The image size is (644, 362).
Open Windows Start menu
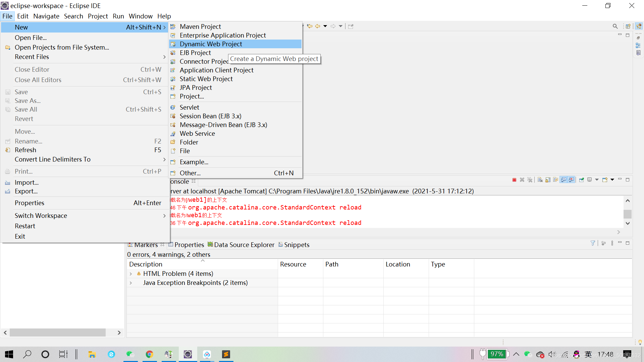pyautogui.click(x=9, y=354)
